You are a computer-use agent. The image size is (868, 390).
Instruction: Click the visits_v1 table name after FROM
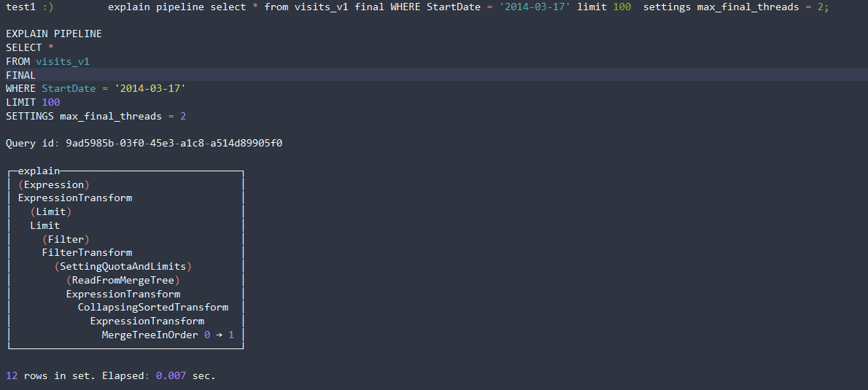click(x=62, y=62)
